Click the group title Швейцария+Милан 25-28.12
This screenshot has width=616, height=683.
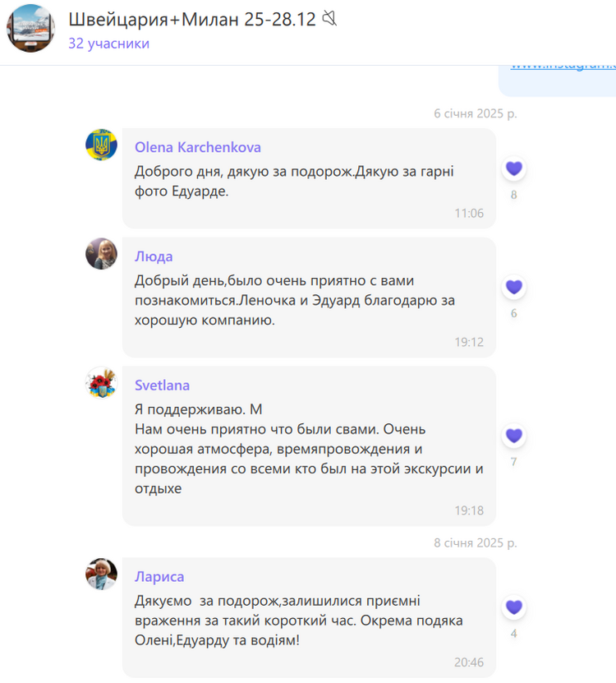point(192,19)
